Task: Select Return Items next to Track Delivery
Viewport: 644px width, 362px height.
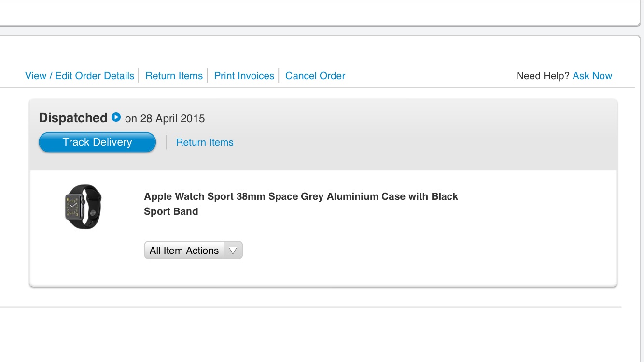Action: [x=205, y=142]
